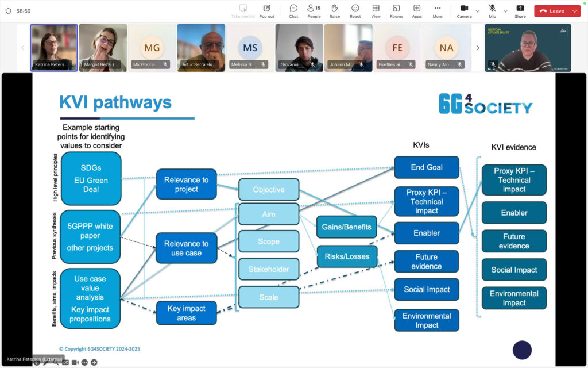The width and height of the screenshot is (588, 368).
Task: Open the React emoji picker
Action: (355, 11)
